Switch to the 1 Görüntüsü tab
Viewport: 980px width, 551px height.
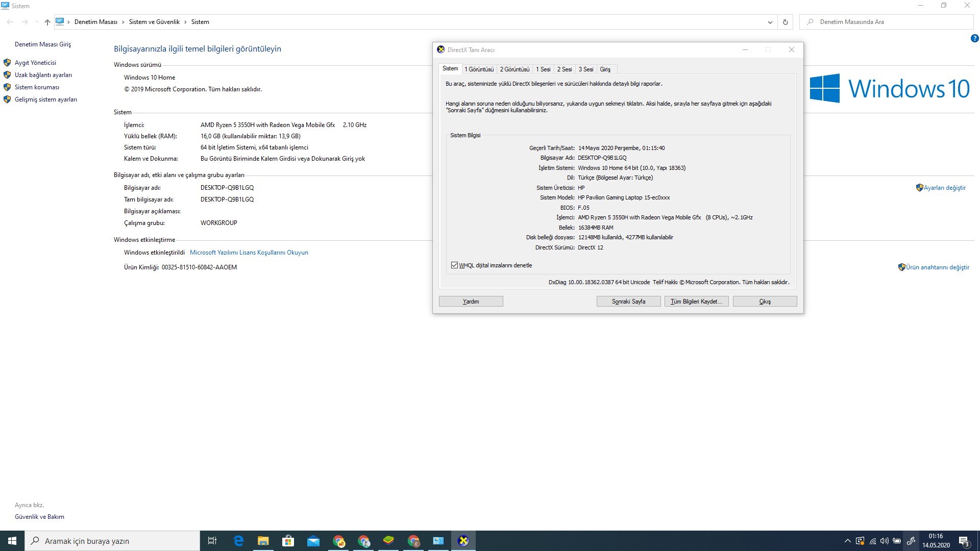[x=479, y=69]
